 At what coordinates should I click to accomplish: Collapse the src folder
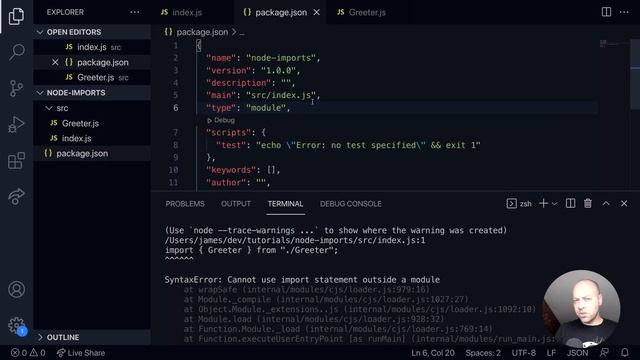pos(92,108)
